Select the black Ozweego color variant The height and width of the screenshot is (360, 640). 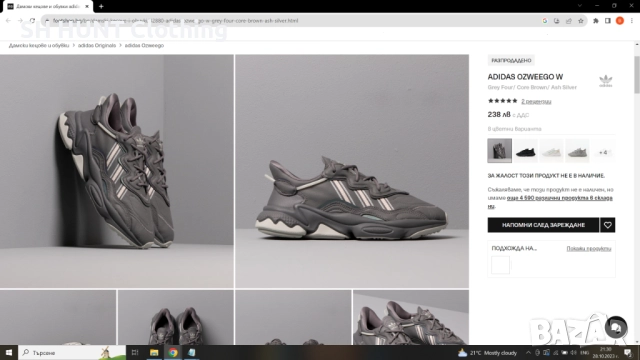[x=525, y=151]
